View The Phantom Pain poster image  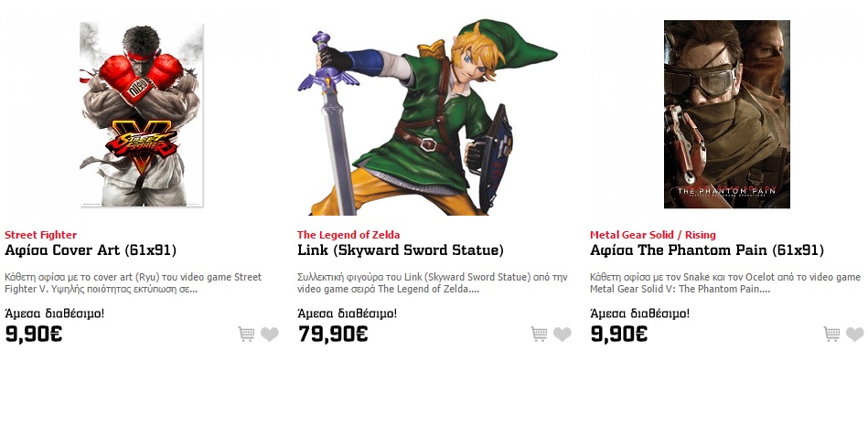726,114
